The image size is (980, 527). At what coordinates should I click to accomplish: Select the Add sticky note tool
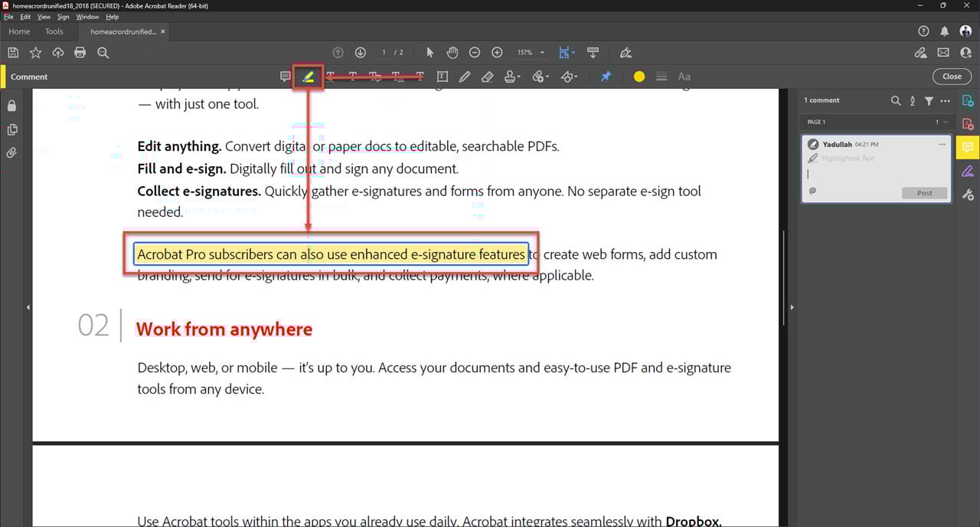click(x=286, y=77)
